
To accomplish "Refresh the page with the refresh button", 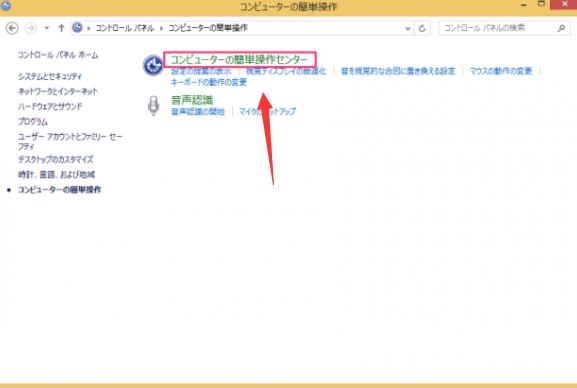I will tap(422, 28).
